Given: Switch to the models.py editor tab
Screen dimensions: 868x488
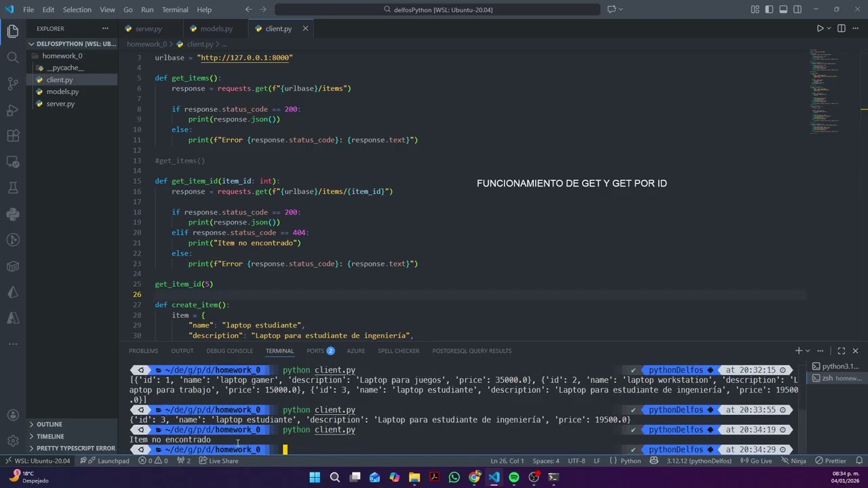Looking at the screenshot, I should tap(216, 28).
